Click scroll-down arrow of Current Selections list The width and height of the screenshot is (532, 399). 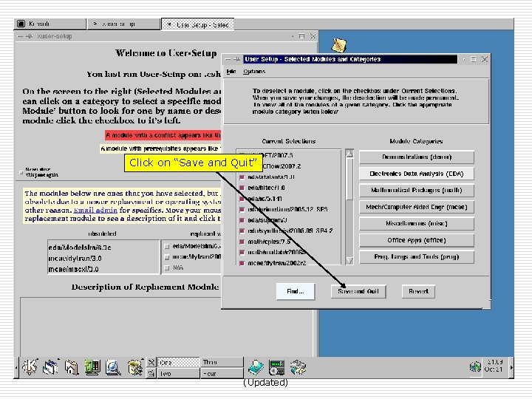click(349, 261)
